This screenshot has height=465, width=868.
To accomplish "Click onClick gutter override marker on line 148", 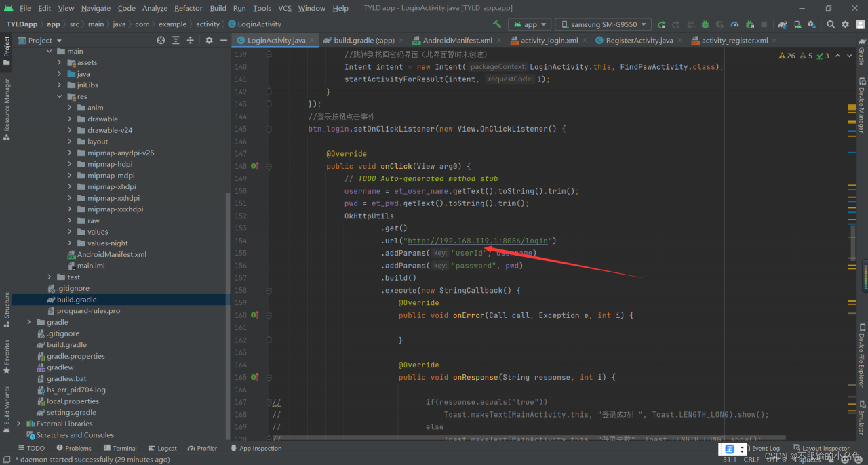I will [x=255, y=166].
